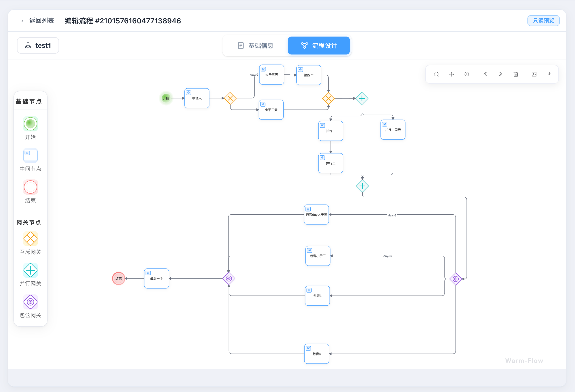The width and height of the screenshot is (575, 392).
Task: Select the 并行二 node
Action: (331, 163)
